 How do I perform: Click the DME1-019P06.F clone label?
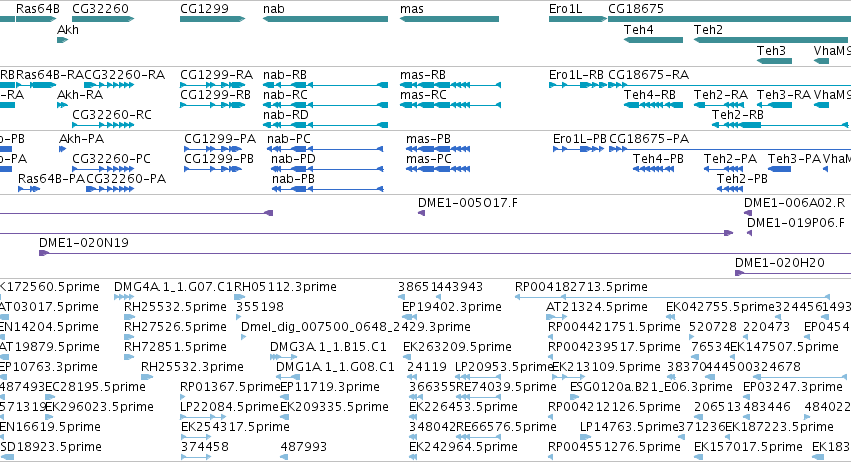[x=796, y=223]
